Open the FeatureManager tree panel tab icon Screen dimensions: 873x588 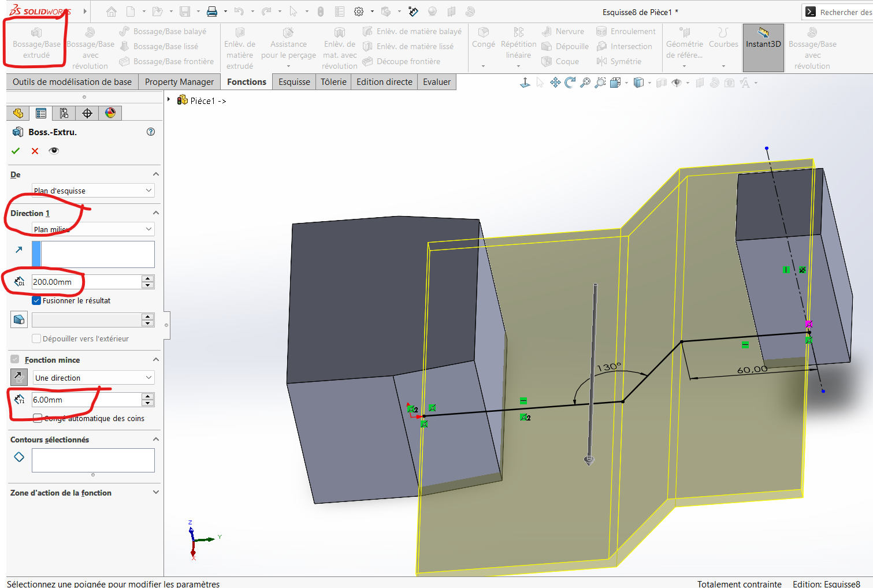[x=18, y=113]
